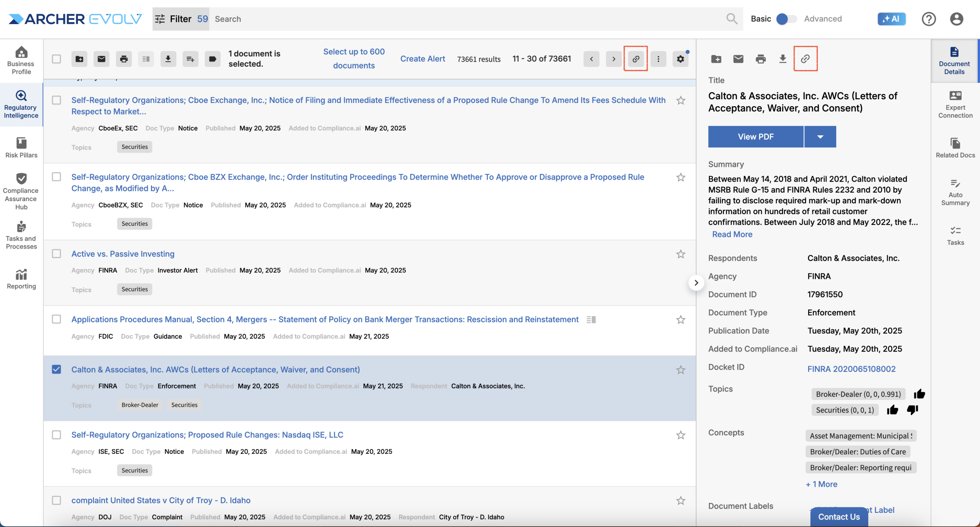Click Asset Management: Municipal concept chip
The image size is (980, 527).
[x=861, y=436]
